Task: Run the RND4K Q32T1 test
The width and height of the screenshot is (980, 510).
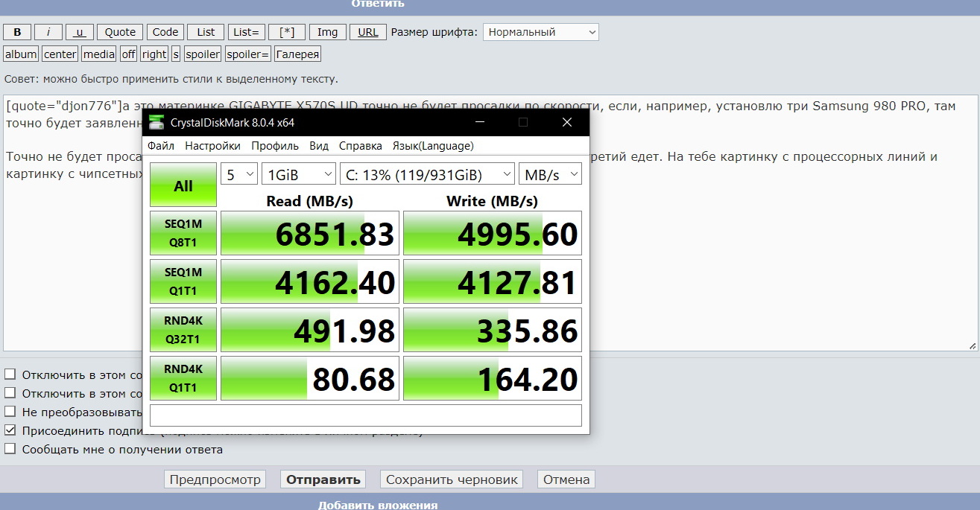Action: [183, 330]
